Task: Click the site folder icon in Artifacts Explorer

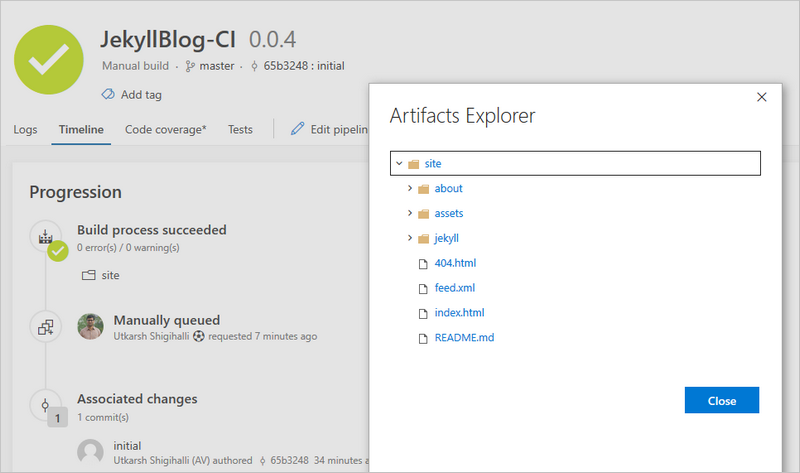Action: [414, 164]
